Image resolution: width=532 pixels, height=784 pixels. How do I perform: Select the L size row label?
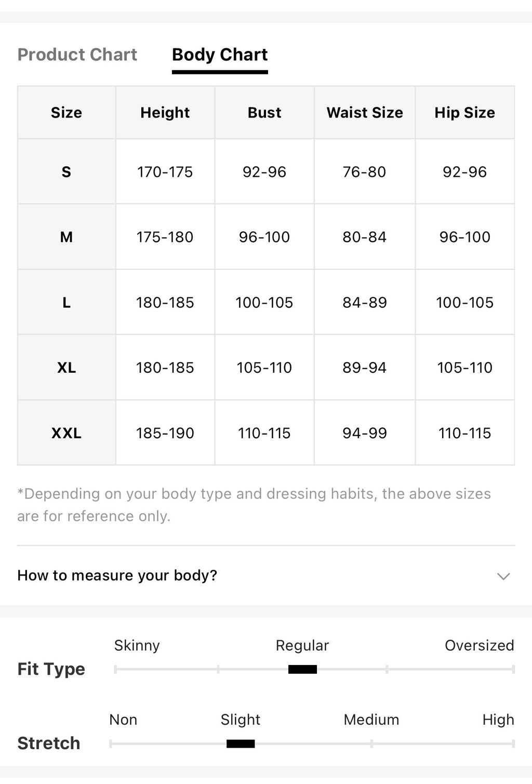pos(66,302)
